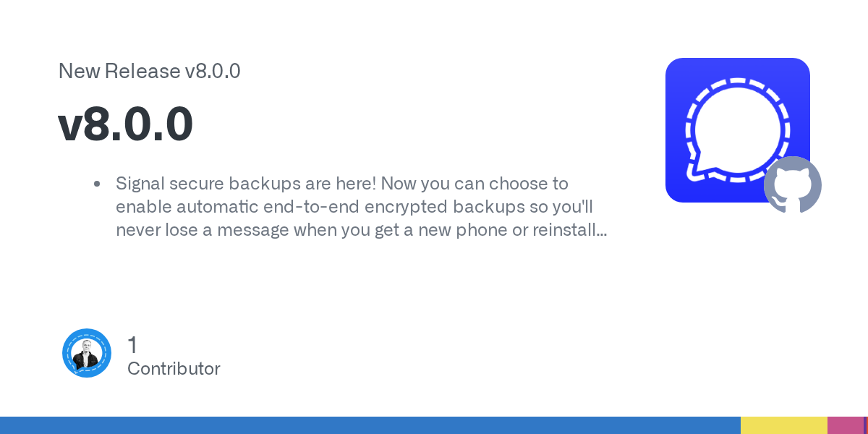This screenshot has width=868, height=434.
Task: Click the bullet point before the description
Action: click(x=97, y=184)
